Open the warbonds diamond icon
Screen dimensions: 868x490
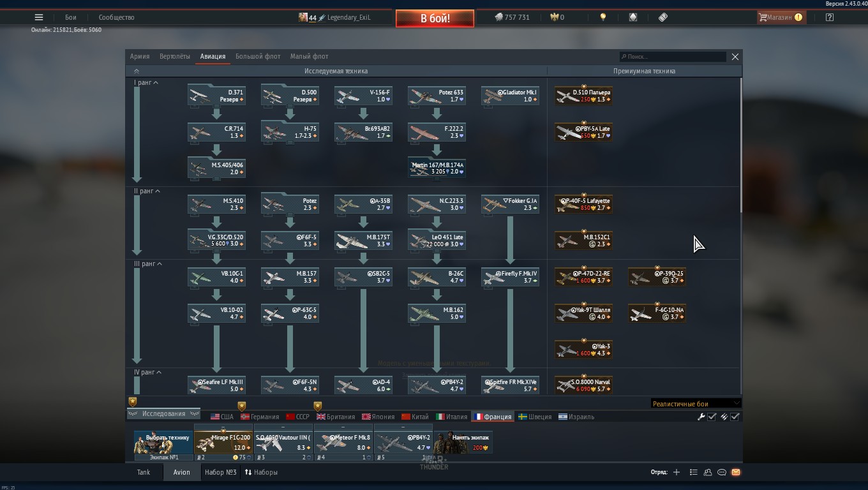coord(633,17)
